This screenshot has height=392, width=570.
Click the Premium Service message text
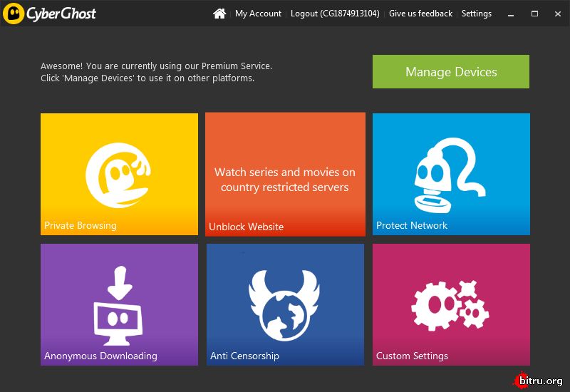[156, 72]
